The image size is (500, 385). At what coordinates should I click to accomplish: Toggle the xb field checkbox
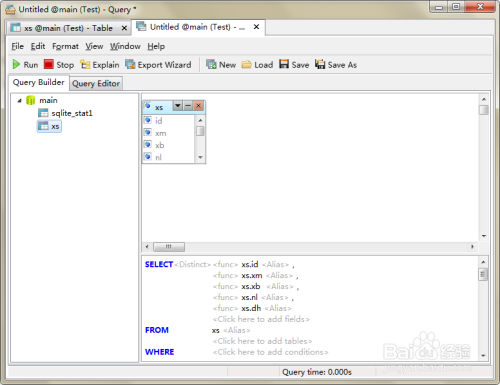point(148,145)
